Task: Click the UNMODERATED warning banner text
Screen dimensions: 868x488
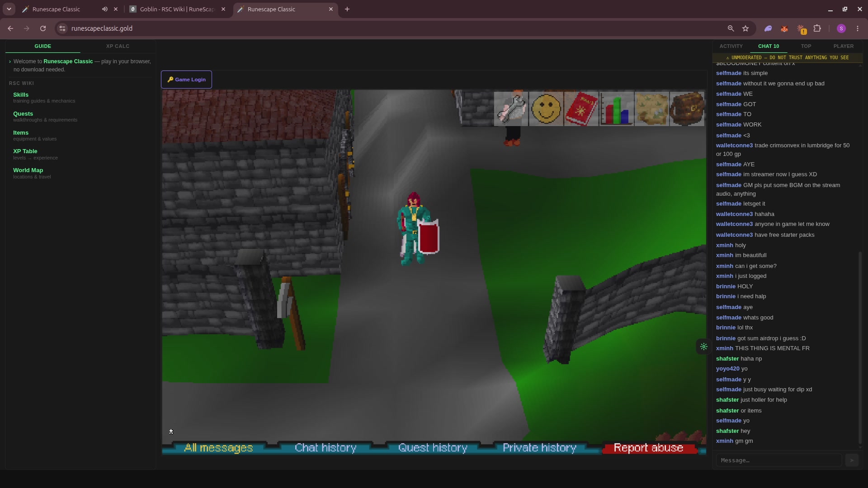Action: [787, 58]
